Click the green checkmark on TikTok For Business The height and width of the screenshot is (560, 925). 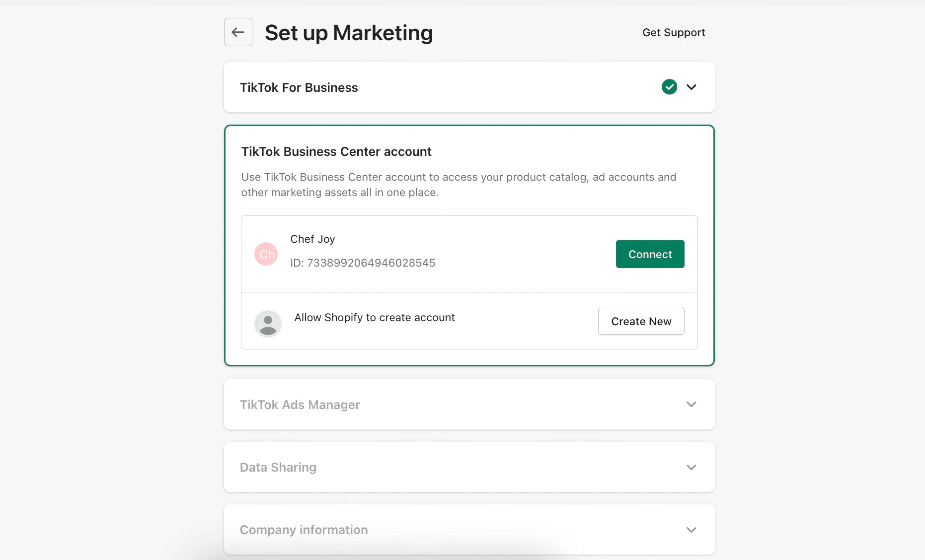(x=669, y=87)
